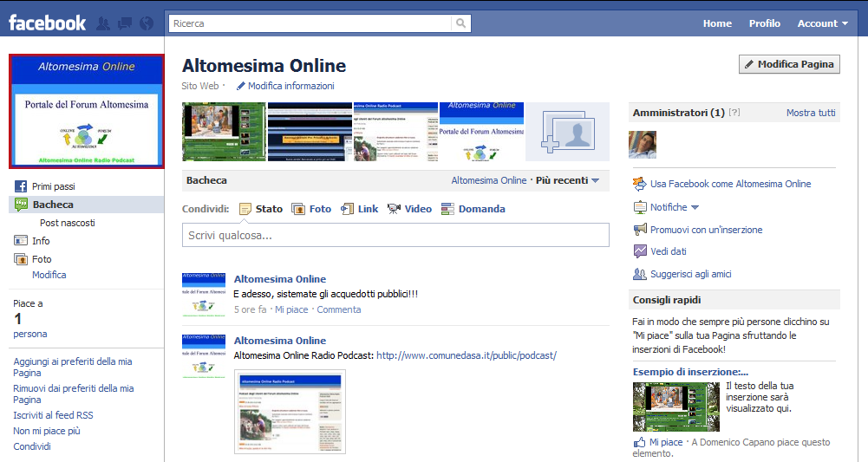The image size is (868, 462).
Task: Click the Suggerisci agli amici people icon
Action: click(x=640, y=274)
